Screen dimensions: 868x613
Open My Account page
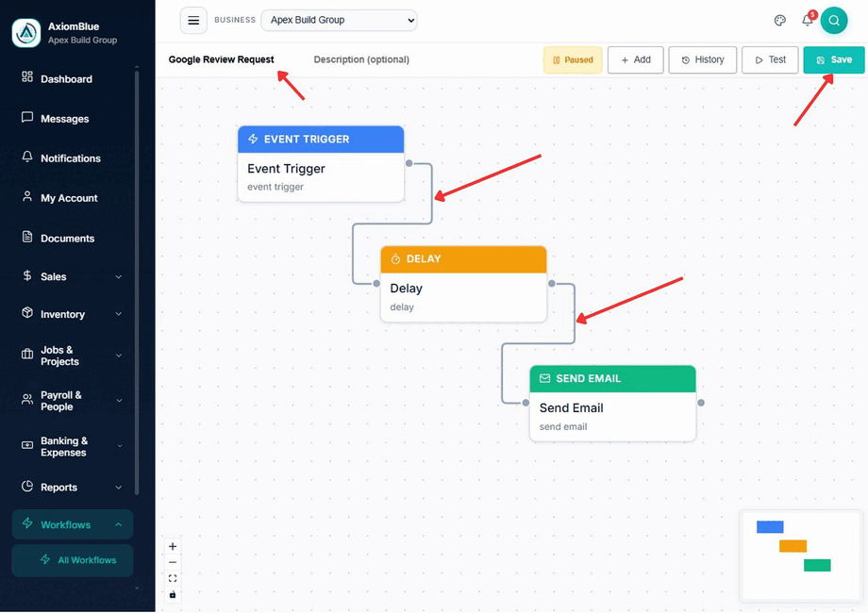point(69,198)
